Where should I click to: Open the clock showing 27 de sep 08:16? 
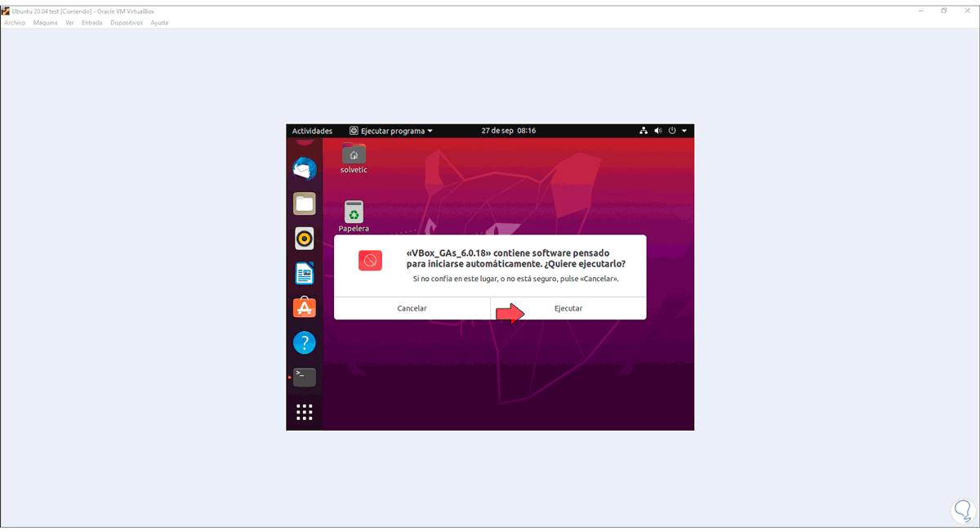509,131
